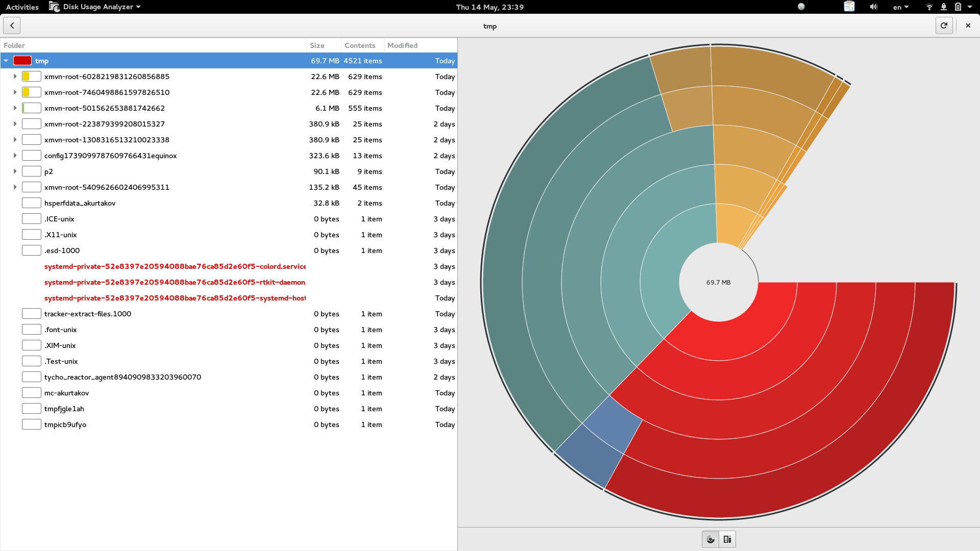980x551 pixels.
Task: Expand xmvn-root-223879399208015327 folder
Action: coord(15,124)
